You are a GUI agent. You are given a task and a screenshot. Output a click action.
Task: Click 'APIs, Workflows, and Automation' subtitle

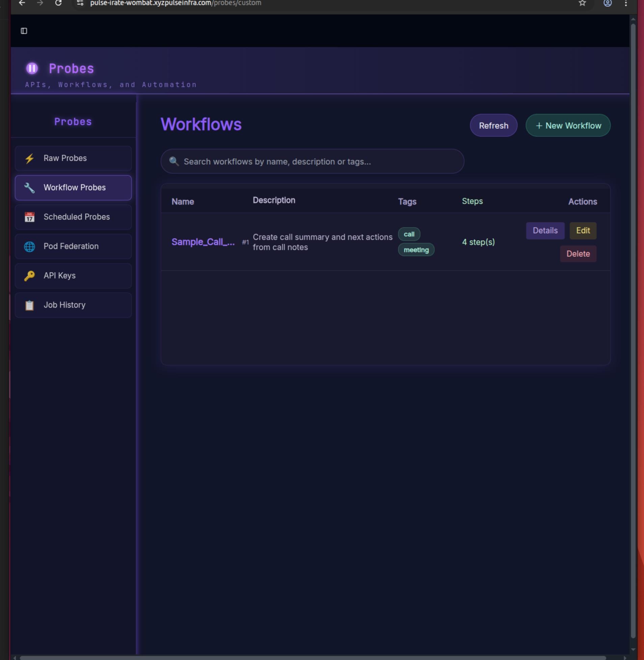(111, 85)
